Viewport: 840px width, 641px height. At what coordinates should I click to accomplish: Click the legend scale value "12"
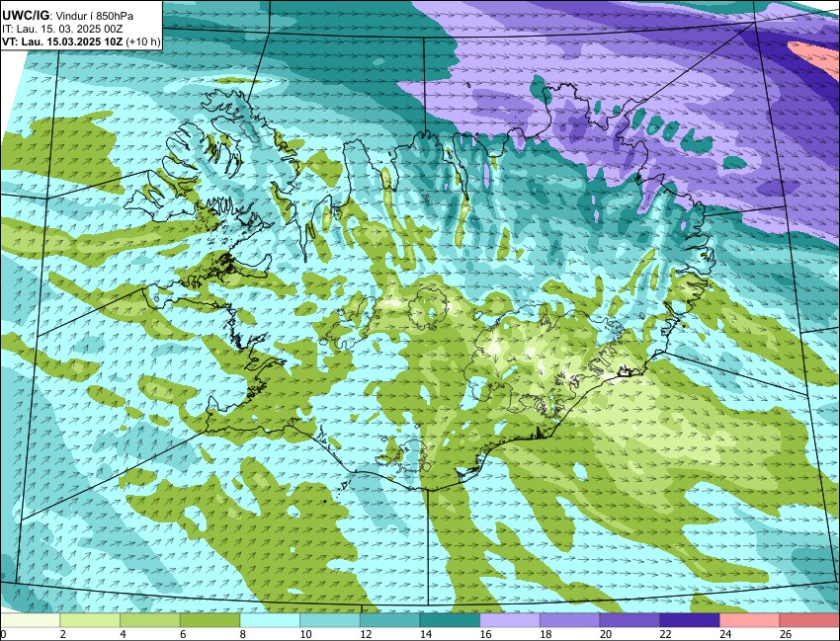pos(366,634)
